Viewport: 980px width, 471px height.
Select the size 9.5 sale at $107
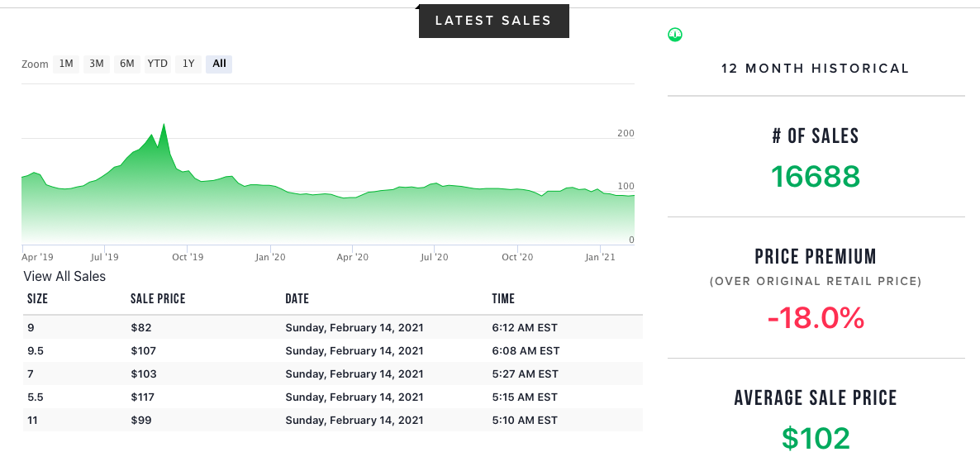pos(332,350)
